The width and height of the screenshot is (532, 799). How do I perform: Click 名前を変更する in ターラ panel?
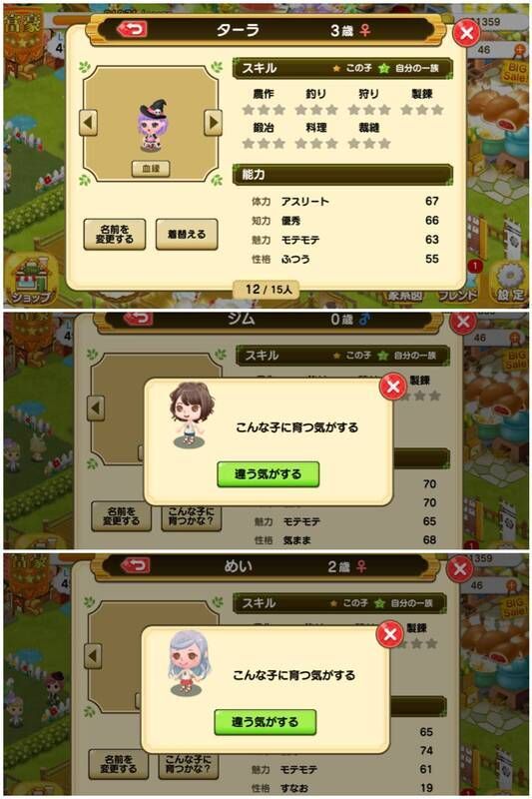[x=115, y=235]
